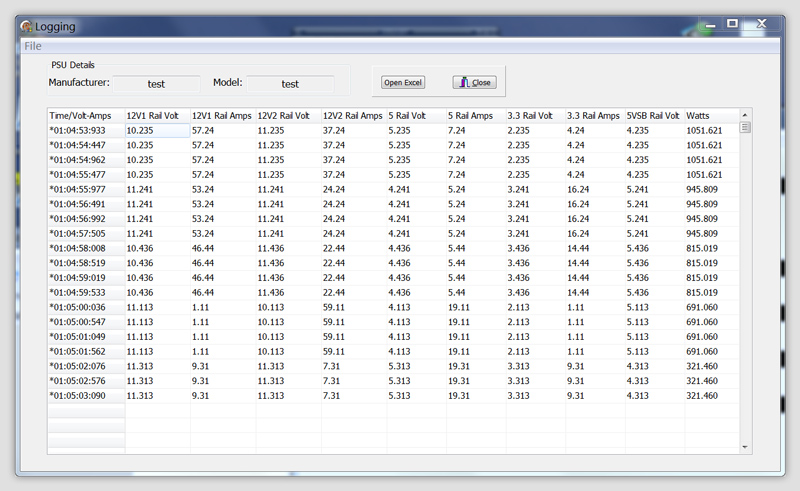The image size is (800, 491).
Task: Click Watts value in row *01:05:00:036
Action: [702, 308]
